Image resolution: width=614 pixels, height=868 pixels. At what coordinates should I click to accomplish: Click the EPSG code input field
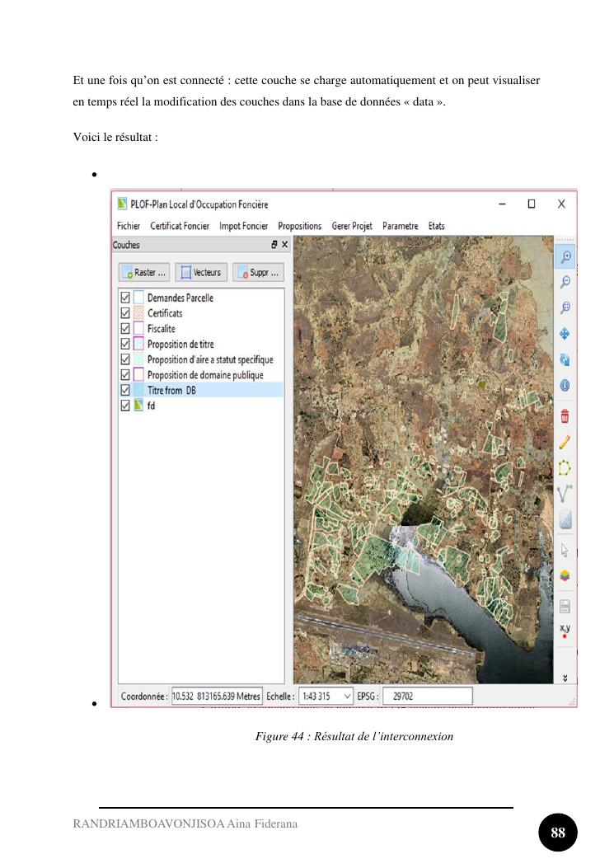click(427, 697)
